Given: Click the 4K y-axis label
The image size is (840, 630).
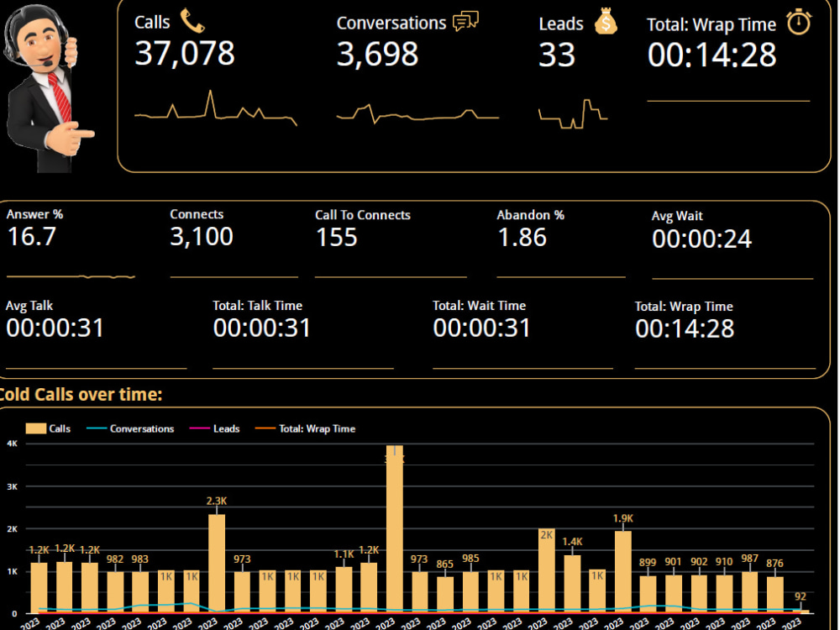Looking at the screenshot, I should [x=12, y=444].
